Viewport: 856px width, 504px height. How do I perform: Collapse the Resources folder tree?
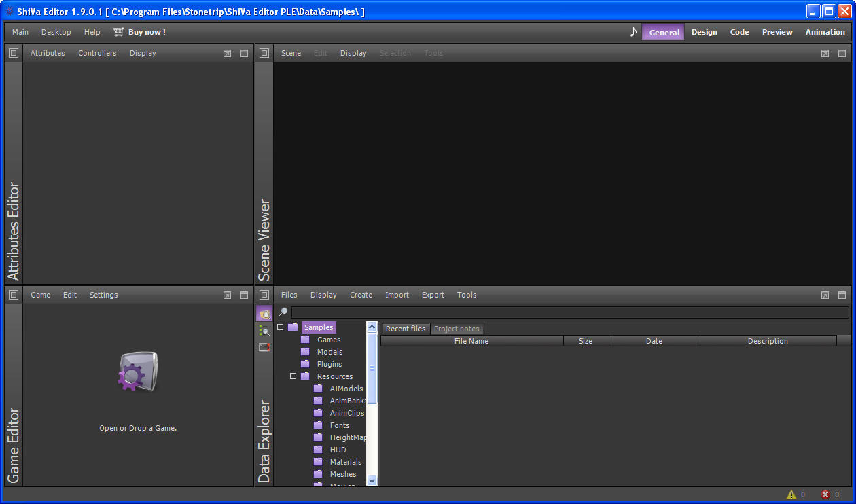click(x=293, y=376)
